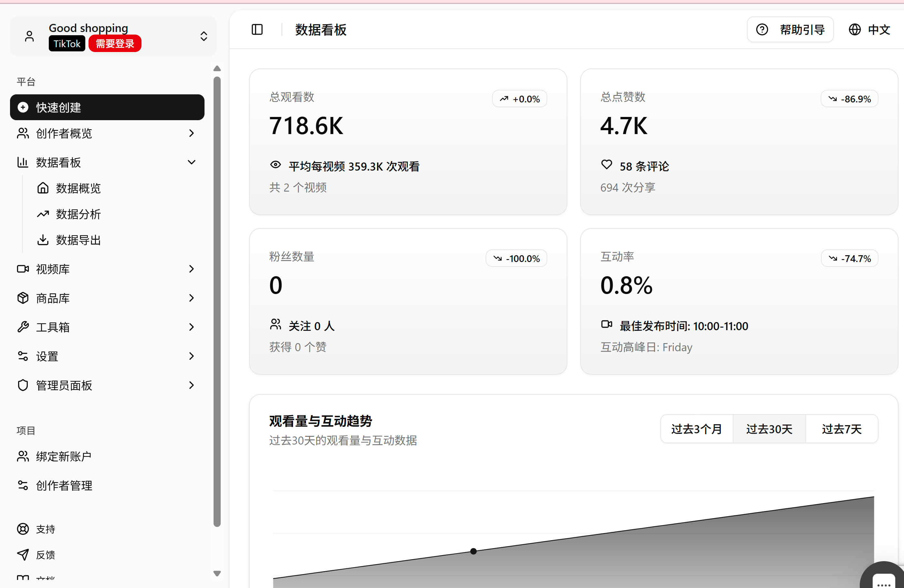Click the help guide question-mark icon
This screenshot has height=588, width=904.
click(762, 30)
